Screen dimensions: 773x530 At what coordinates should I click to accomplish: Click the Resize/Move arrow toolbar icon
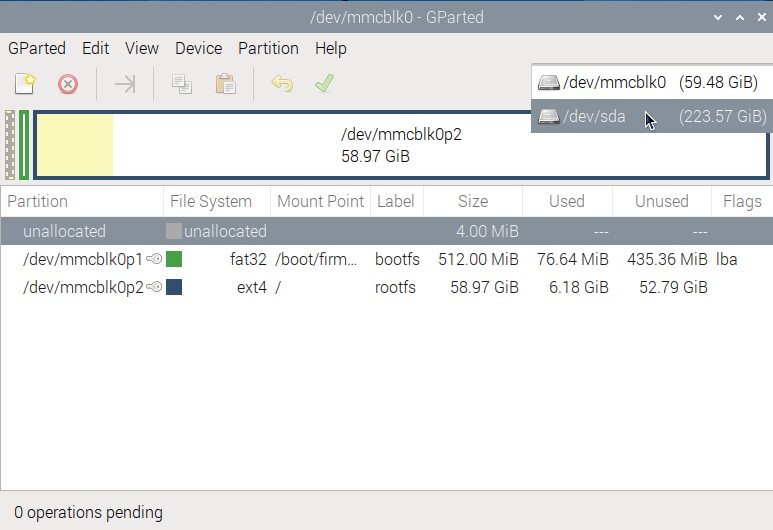(x=125, y=84)
